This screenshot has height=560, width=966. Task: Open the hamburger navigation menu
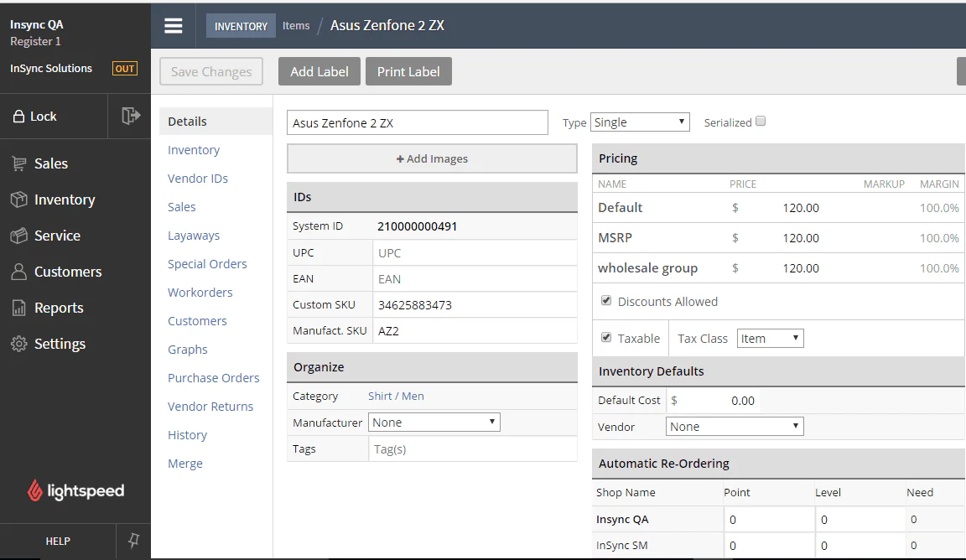[174, 25]
